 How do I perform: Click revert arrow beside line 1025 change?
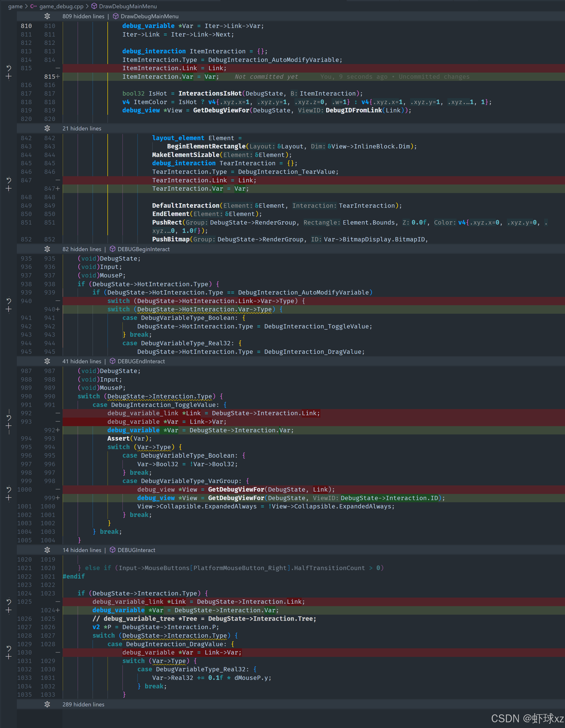(x=9, y=602)
